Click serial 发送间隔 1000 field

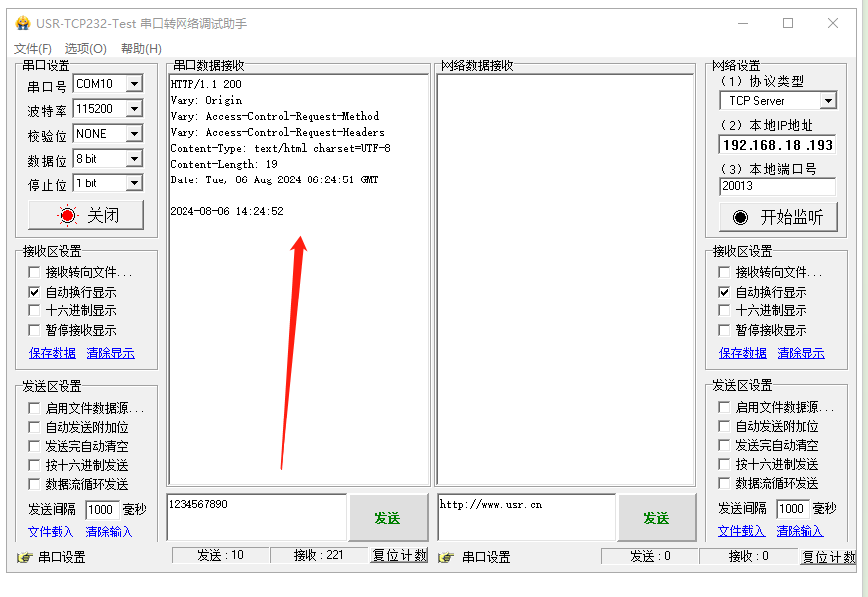[102, 510]
